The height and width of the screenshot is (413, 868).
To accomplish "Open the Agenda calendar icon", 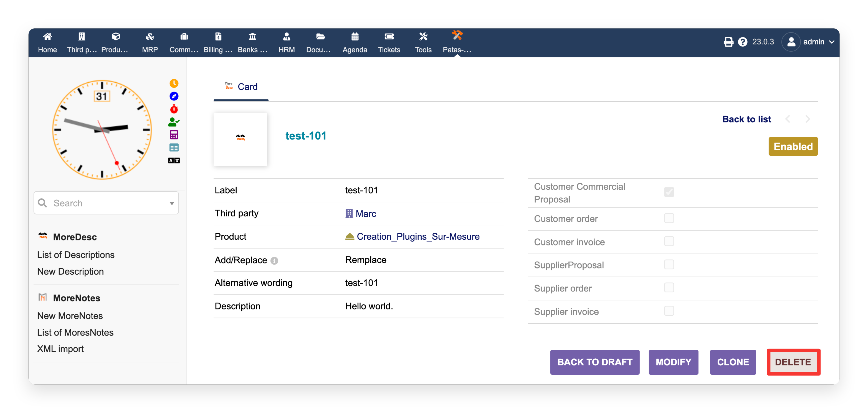I will 355,36.
